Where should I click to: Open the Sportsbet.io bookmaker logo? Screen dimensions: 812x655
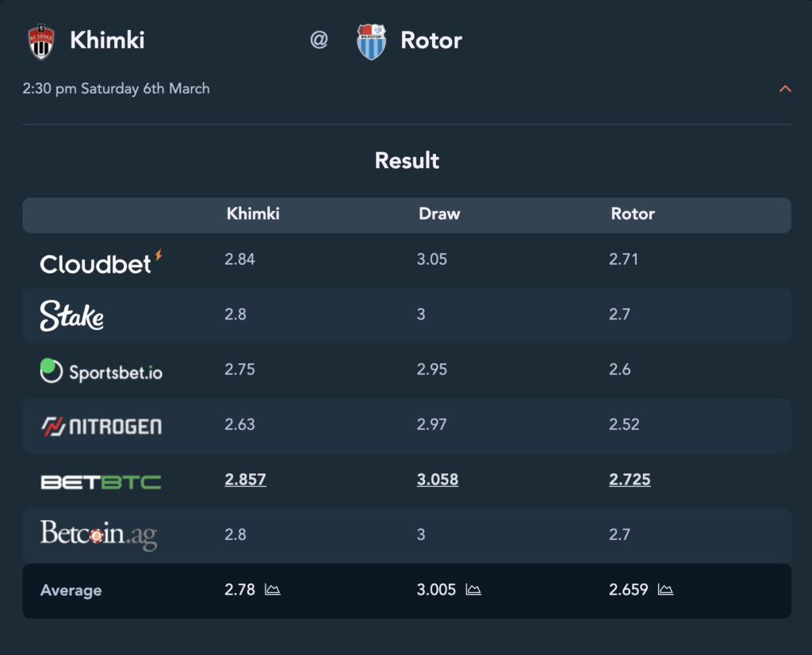(101, 371)
